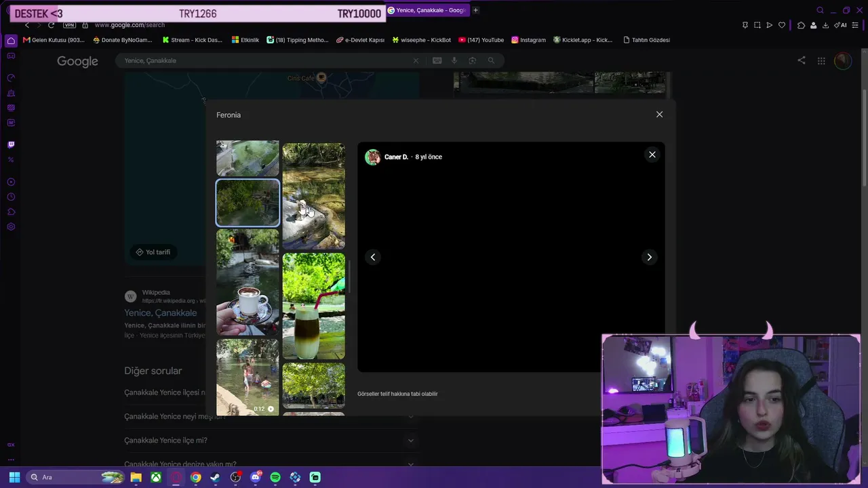Open GX Corner gamepad sidebar icon

pyautogui.click(x=11, y=56)
